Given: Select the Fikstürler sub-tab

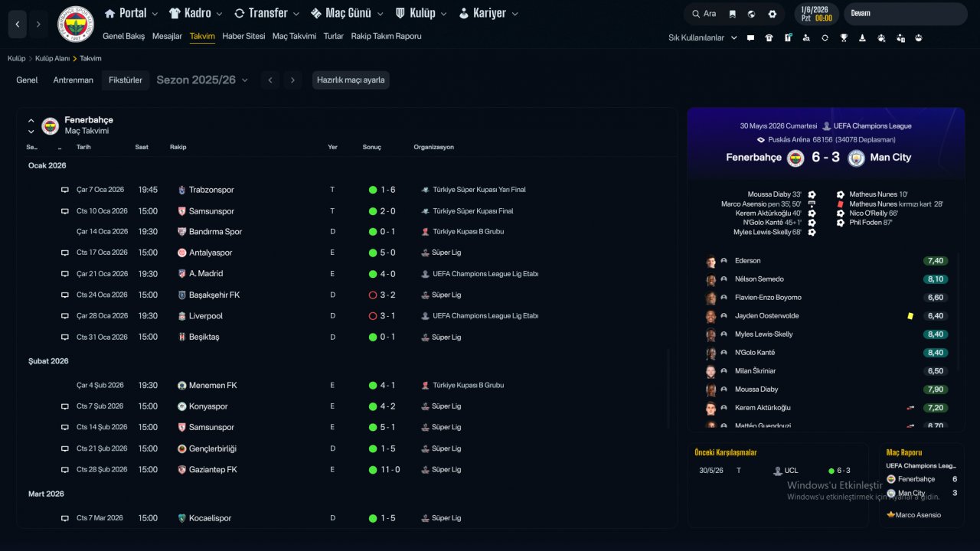Looking at the screenshot, I should coord(126,80).
